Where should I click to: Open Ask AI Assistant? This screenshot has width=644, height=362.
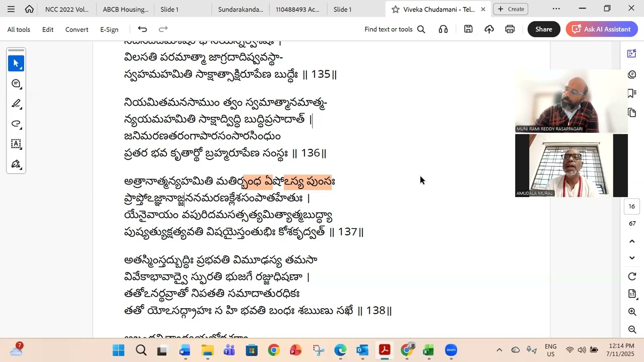coord(602,29)
